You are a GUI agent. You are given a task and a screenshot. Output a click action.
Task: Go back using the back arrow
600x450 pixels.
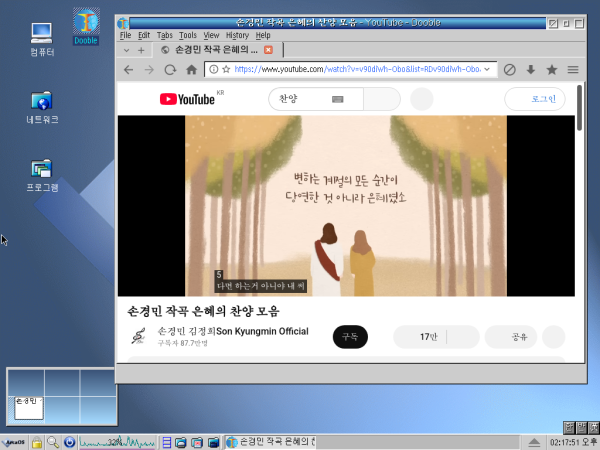tap(129, 70)
